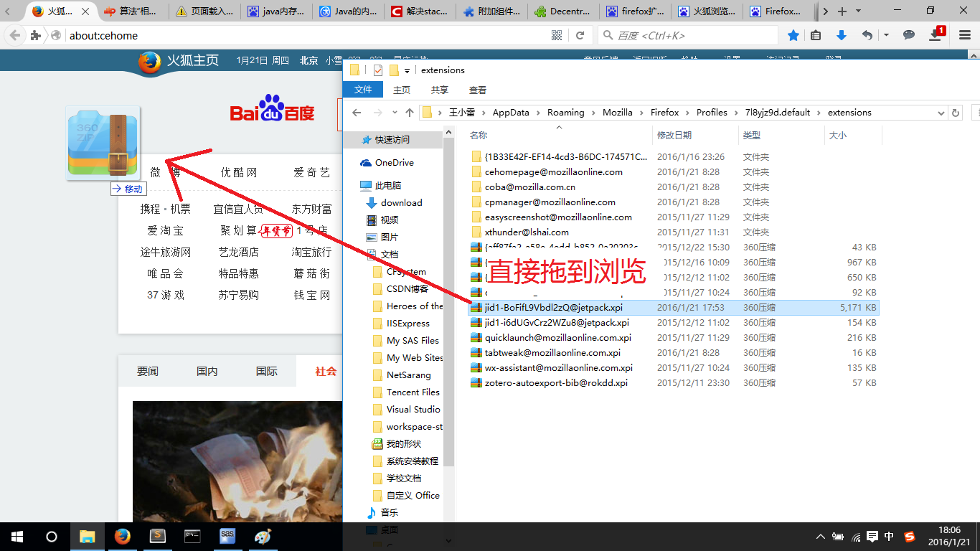Image resolution: width=980 pixels, height=551 pixels.
Task: Open the 苏宁易购 link
Action: (239, 295)
